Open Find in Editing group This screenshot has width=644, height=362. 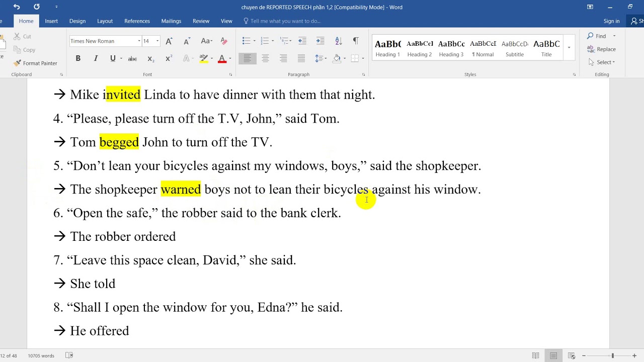point(596,36)
